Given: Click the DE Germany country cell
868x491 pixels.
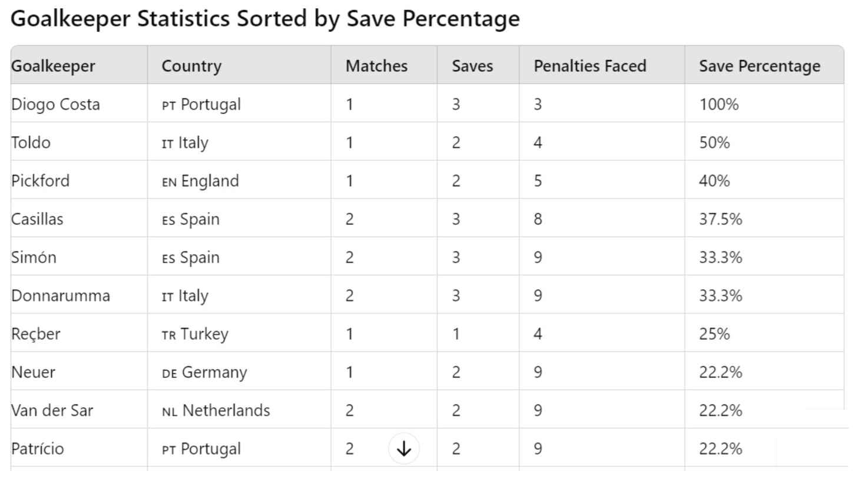Looking at the screenshot, I should tap(204, 372).
